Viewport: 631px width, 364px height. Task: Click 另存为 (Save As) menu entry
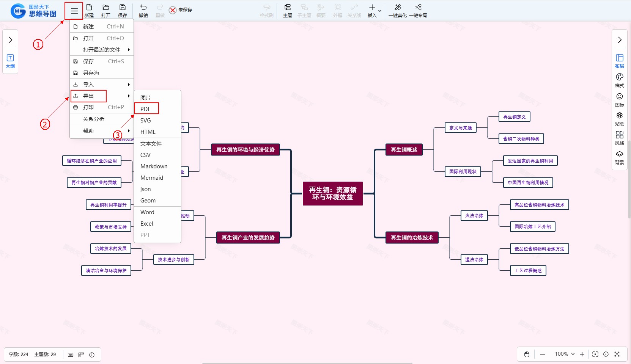click(x=91, y=73)
